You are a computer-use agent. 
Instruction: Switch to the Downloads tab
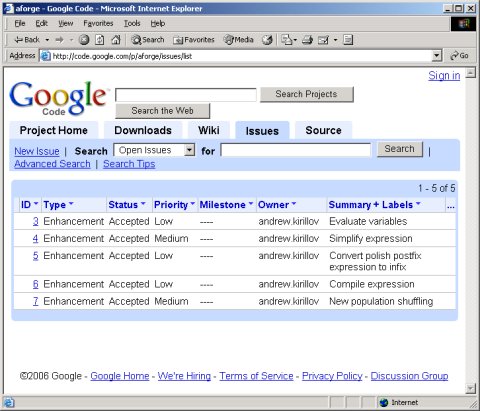click(x=143, y=130)
